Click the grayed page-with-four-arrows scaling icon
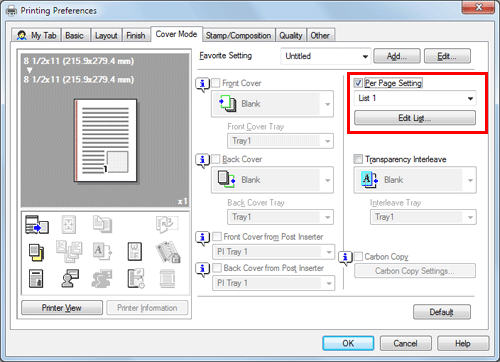Image resolution: width=500 pixels, height=362 pixels. point(69,224)
